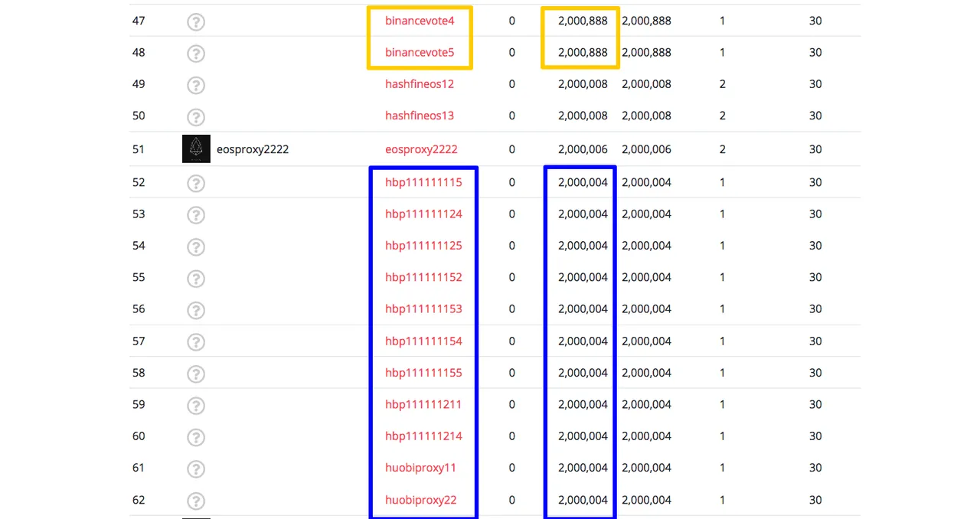
Task: Click the value 30 in huobiproxy11 row
Action: point(815,468)
